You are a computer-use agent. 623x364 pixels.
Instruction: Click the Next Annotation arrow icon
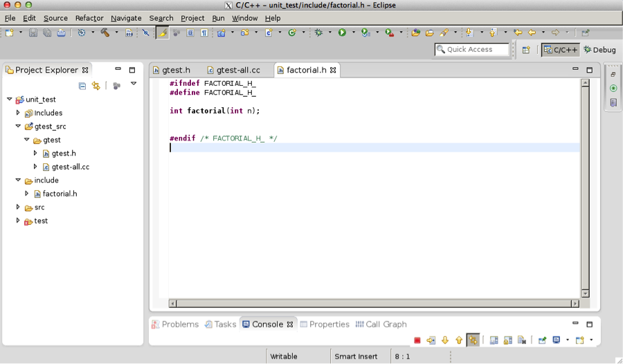click(469, 33)
